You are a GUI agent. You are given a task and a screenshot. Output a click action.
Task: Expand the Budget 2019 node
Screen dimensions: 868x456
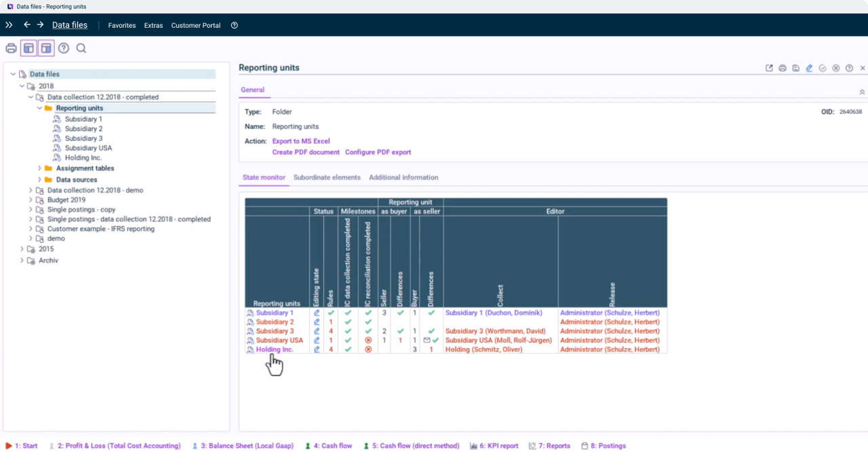(x=31, y=200)
